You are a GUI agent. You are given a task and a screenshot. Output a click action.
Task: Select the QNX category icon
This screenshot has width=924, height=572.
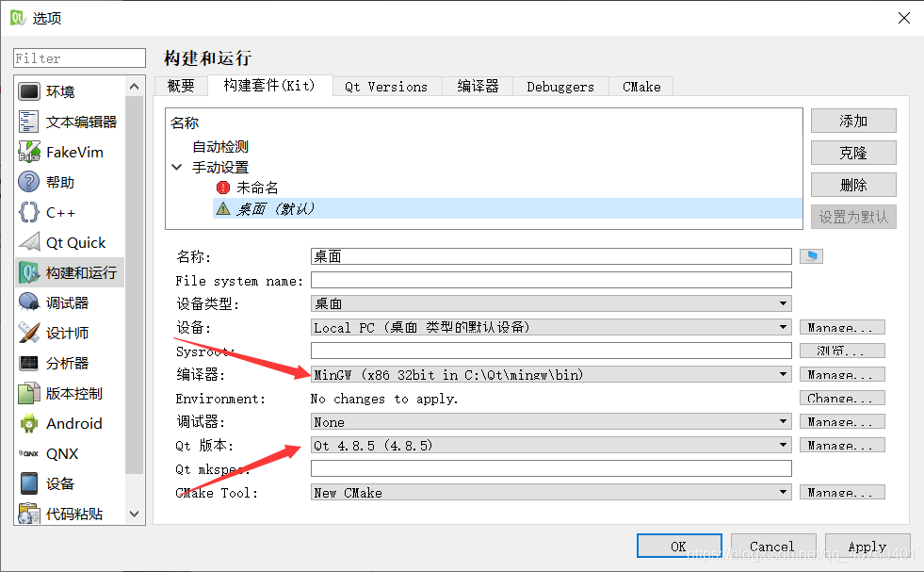click(29, 453)
